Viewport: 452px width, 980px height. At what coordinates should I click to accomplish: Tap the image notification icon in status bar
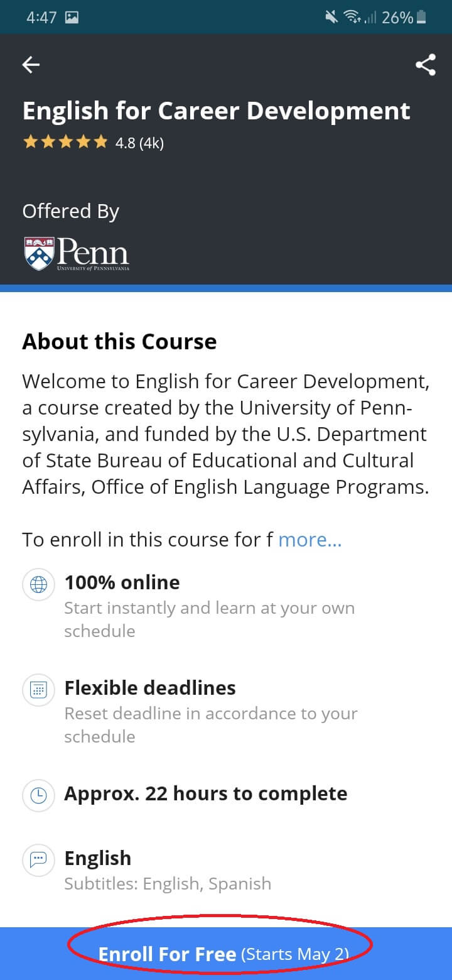click(x=72, y=18)
